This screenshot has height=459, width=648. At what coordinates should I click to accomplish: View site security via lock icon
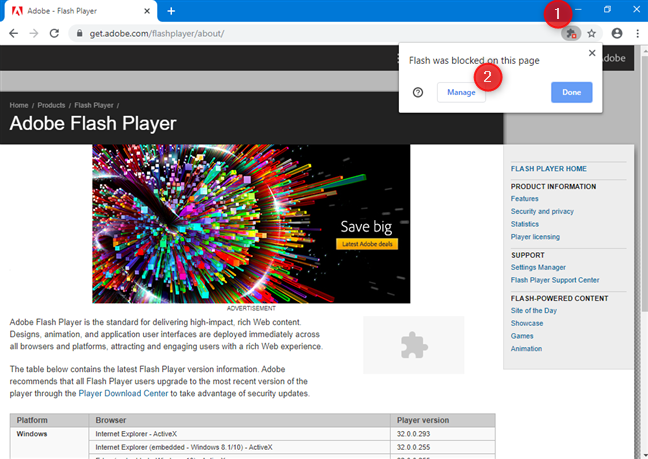pyautogui.click(x=80, y=33)
